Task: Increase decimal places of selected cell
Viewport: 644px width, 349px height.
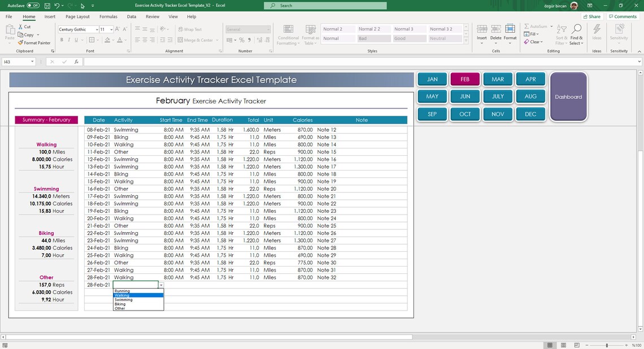Action: click(258, 40)
